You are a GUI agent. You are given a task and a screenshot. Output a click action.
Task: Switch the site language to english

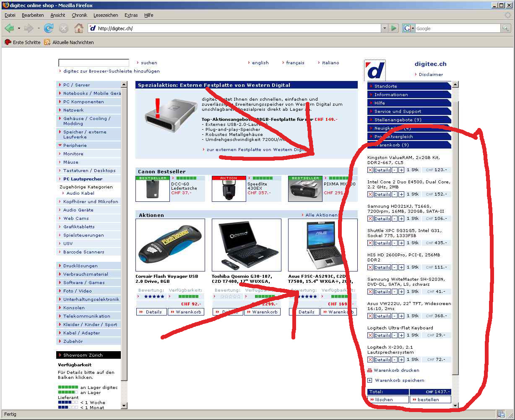260,63
